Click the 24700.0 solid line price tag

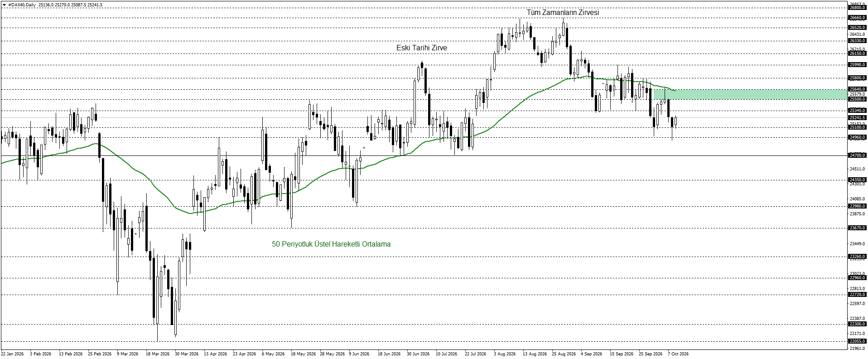point(857,155)
